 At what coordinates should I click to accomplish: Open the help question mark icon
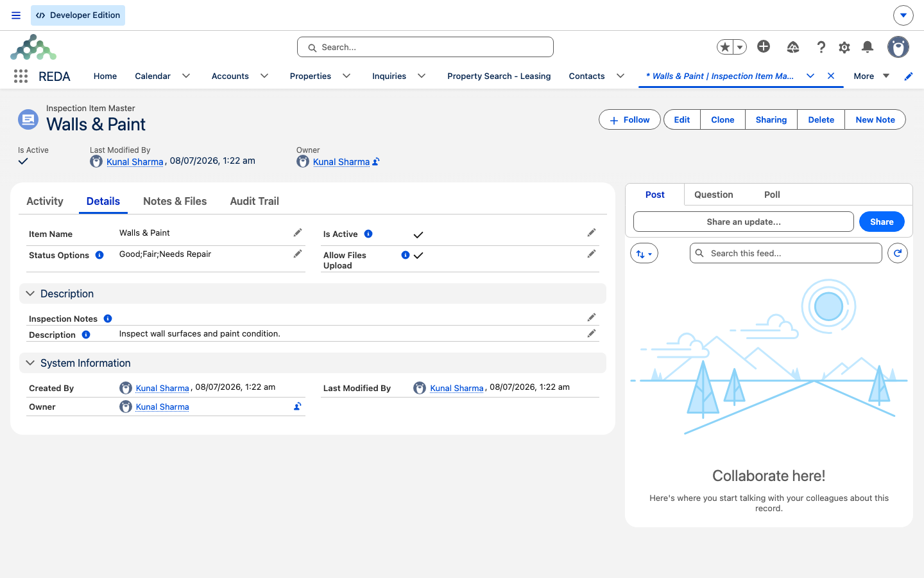pyautogui.click(x=821, y=47)
